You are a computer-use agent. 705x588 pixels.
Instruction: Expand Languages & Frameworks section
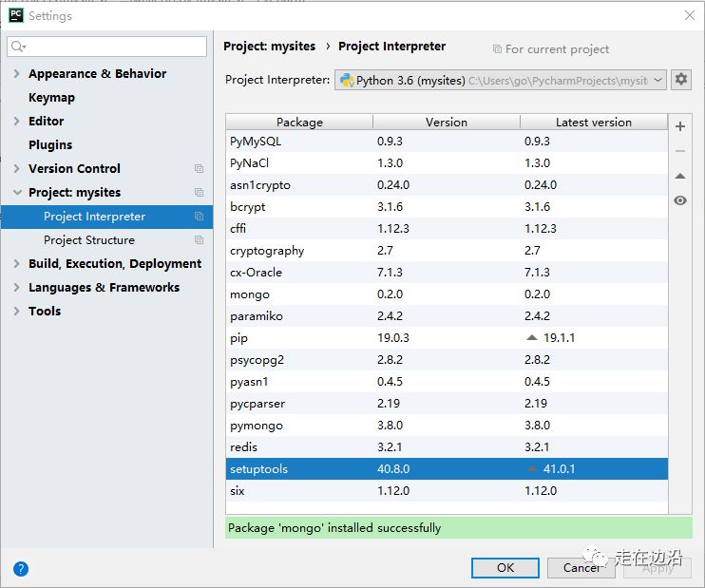[17, 287]
